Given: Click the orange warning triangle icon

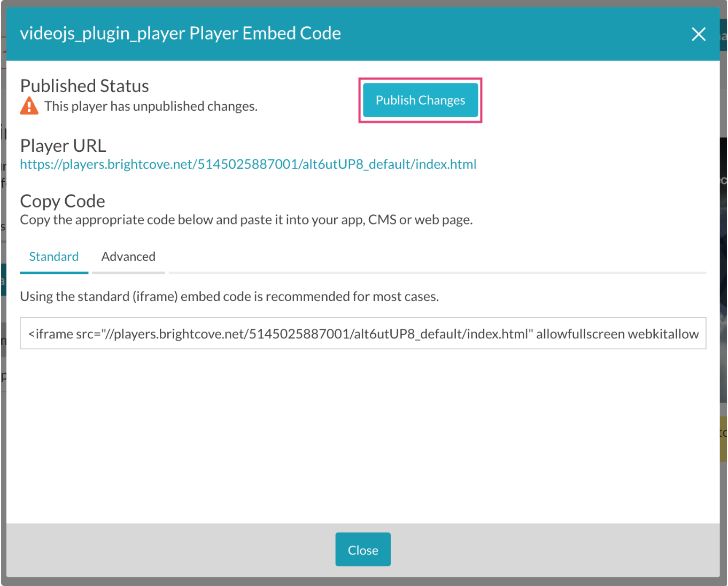Looking at the screenshot, I should [29, 106].
